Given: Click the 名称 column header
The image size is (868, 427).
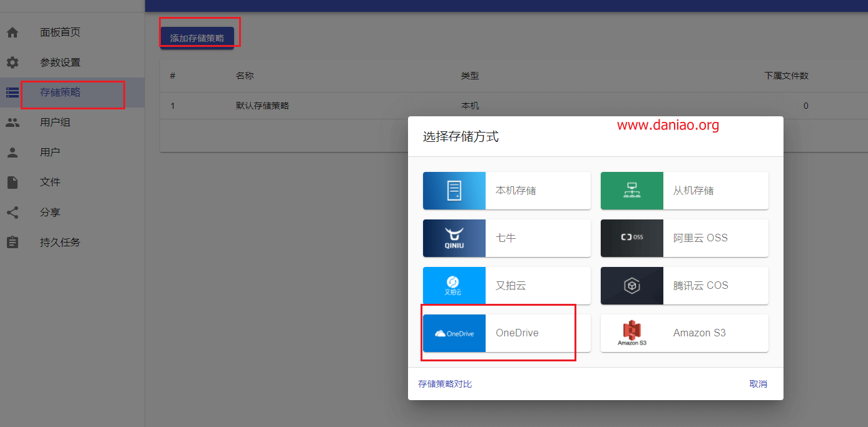Looking at the screenshot, I should 245,76.
